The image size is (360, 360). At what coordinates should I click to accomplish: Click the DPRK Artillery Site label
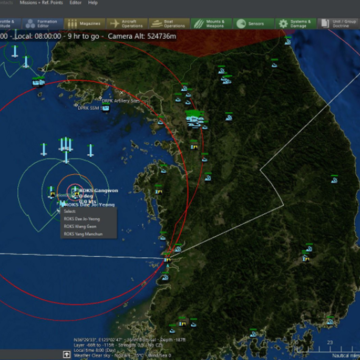120,101
